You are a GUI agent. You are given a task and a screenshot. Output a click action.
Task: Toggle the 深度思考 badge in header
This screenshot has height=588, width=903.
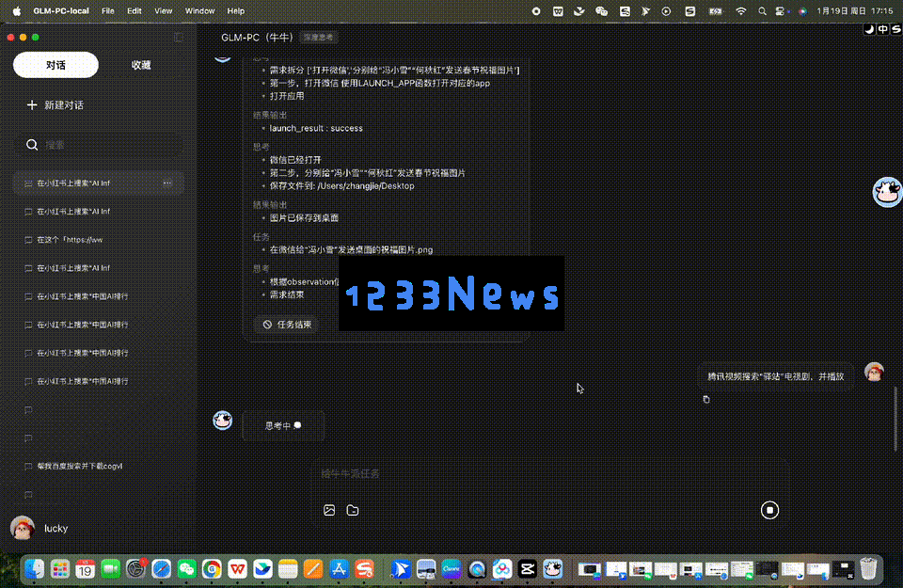click(x=319, y=38)
